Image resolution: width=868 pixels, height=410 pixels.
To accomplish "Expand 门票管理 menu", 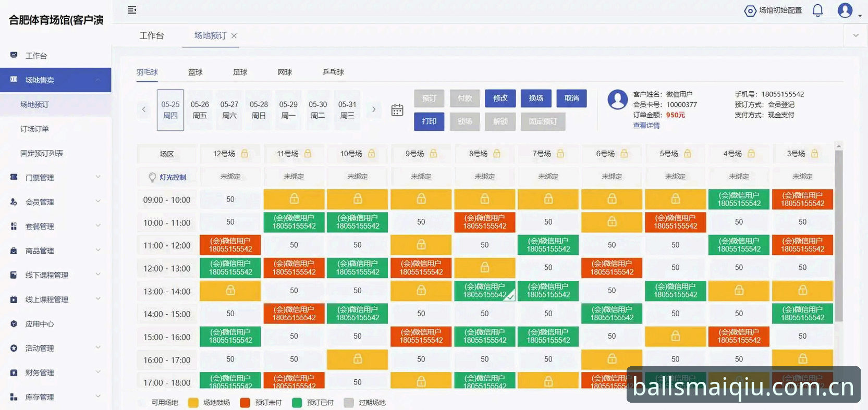I will coord(55,177).
